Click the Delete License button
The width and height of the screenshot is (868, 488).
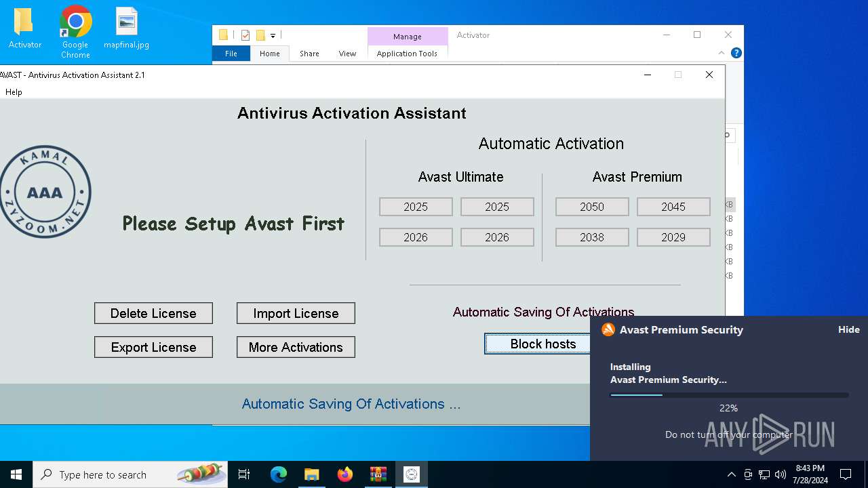click(153, 313)
